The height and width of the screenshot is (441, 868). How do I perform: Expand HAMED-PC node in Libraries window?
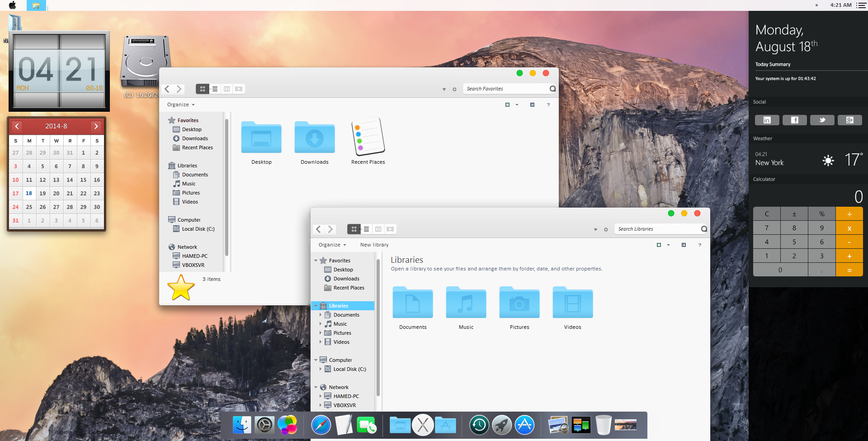(321, 396)
